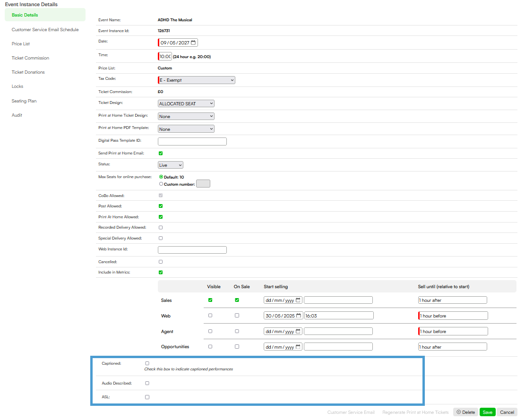Image resolution: width=525 pixels, height=420 pixels.
Task: View the Audit section
Action: 17,115
